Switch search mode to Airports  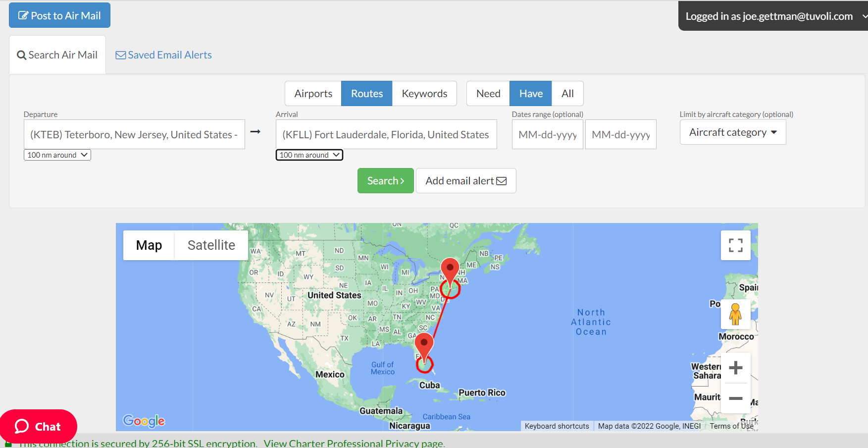point(313,94)
